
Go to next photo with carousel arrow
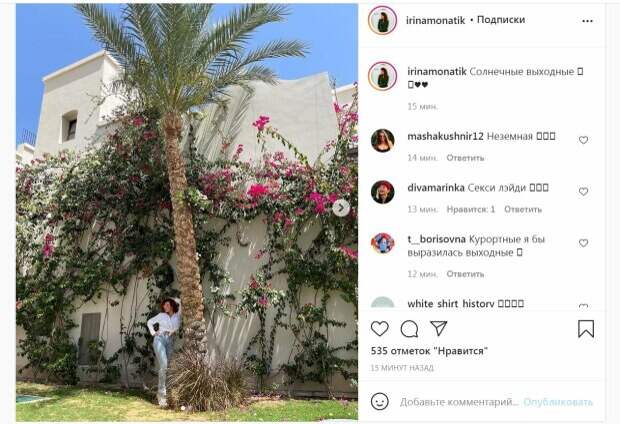click(341, 208)
